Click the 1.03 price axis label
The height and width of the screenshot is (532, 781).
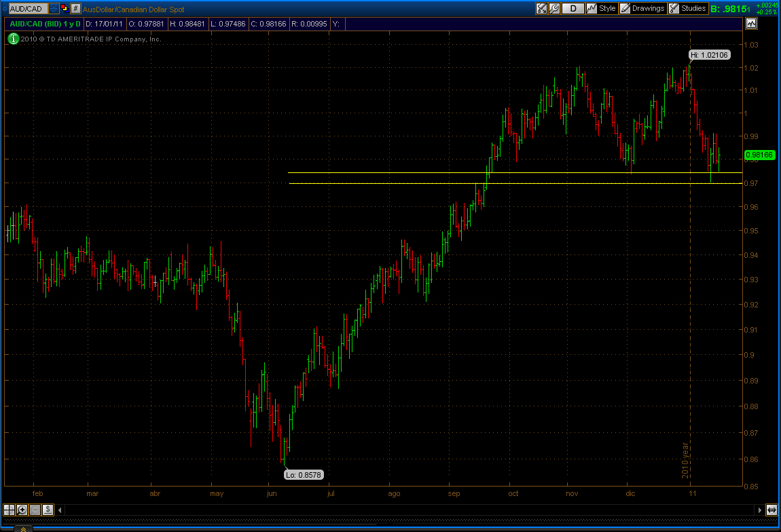(x=751, y=45)
